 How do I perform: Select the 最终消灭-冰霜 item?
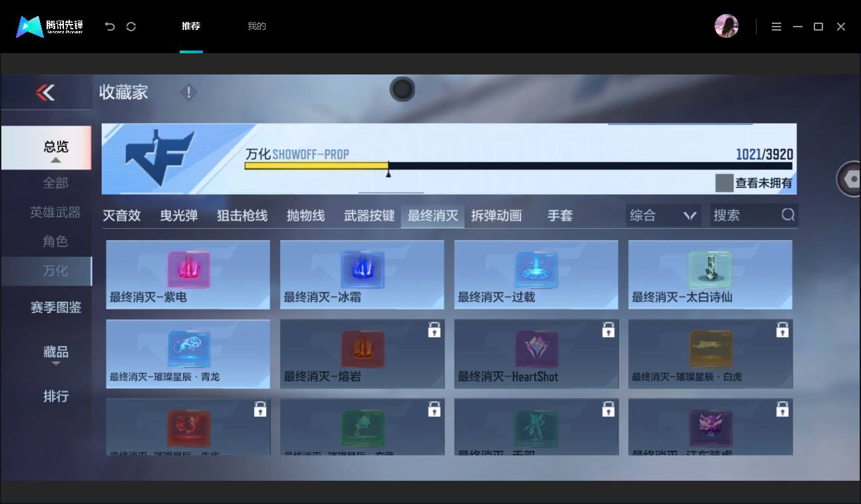362,275
